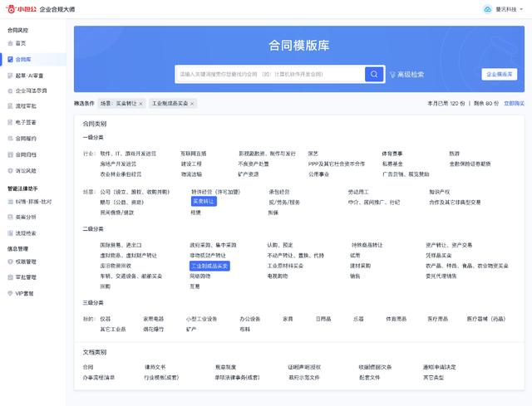Click the 企业模板库 button

(499, 74)
